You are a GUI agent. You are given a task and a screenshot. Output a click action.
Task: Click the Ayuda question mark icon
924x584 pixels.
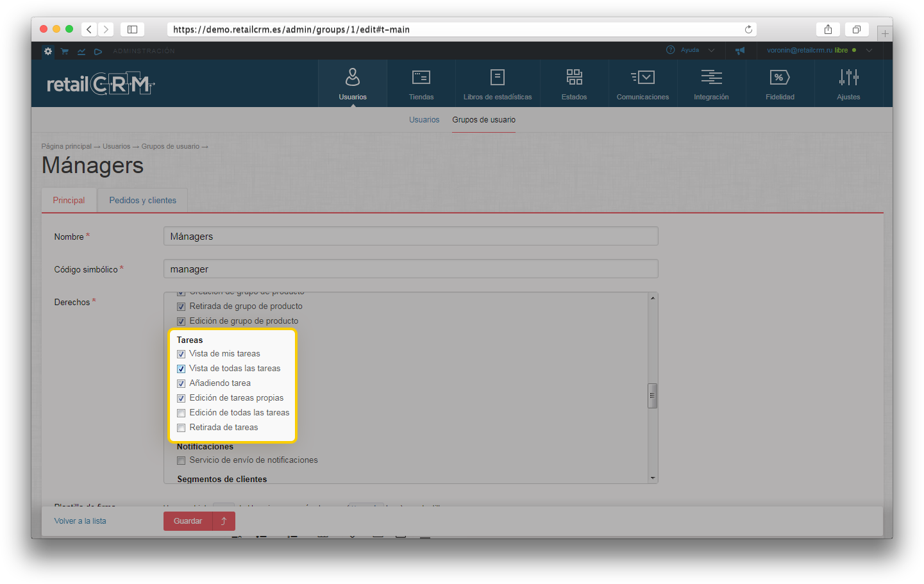(x=671, y=50)
